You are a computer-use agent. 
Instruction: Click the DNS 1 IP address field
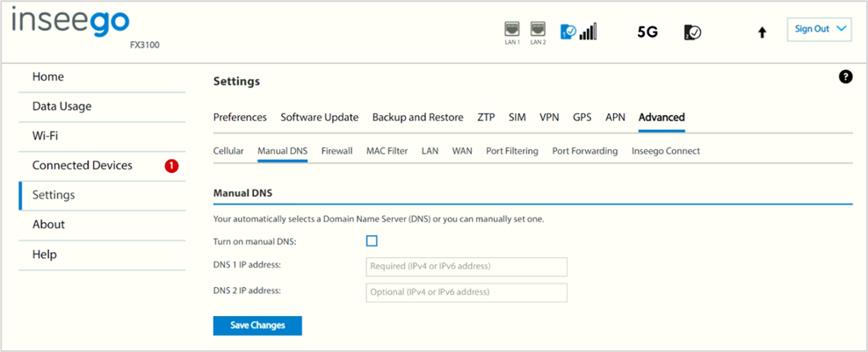point(467,267)
